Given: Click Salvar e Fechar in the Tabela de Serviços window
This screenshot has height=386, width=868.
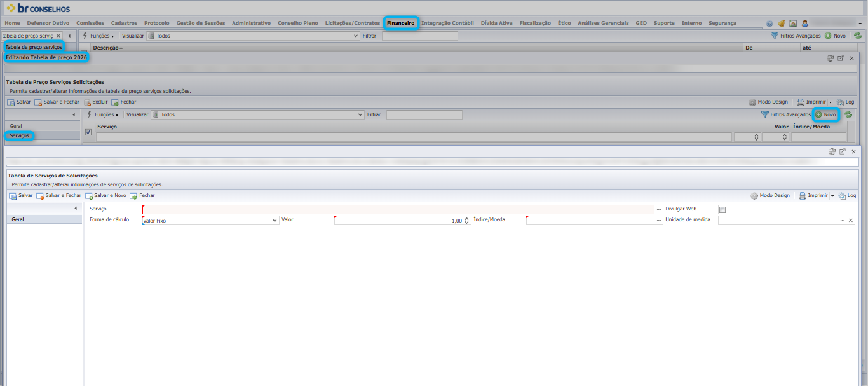Looking at the screenshot, I should (x=58, y=196).
